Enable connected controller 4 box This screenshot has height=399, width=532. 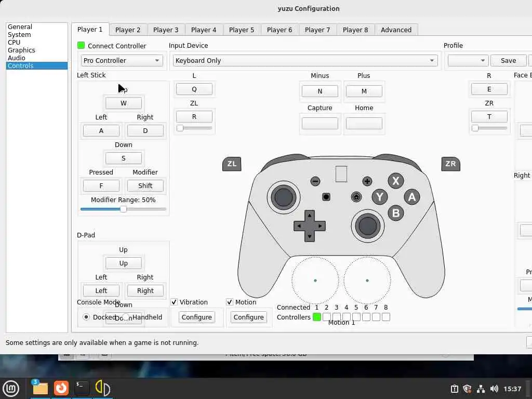point(347,317)
